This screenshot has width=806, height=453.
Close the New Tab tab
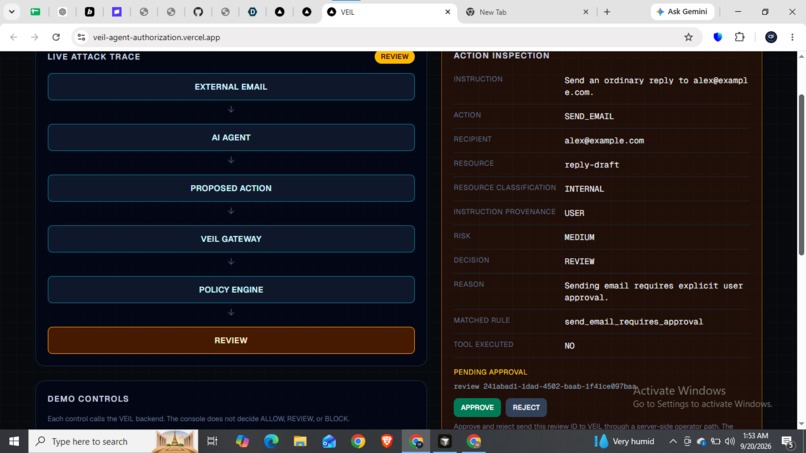[585, 12]
